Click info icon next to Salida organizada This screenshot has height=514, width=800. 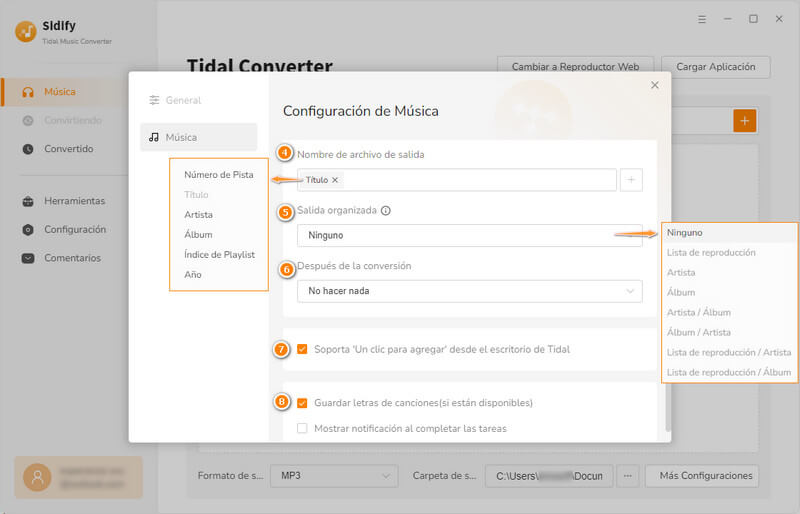(x=386, y=211)
